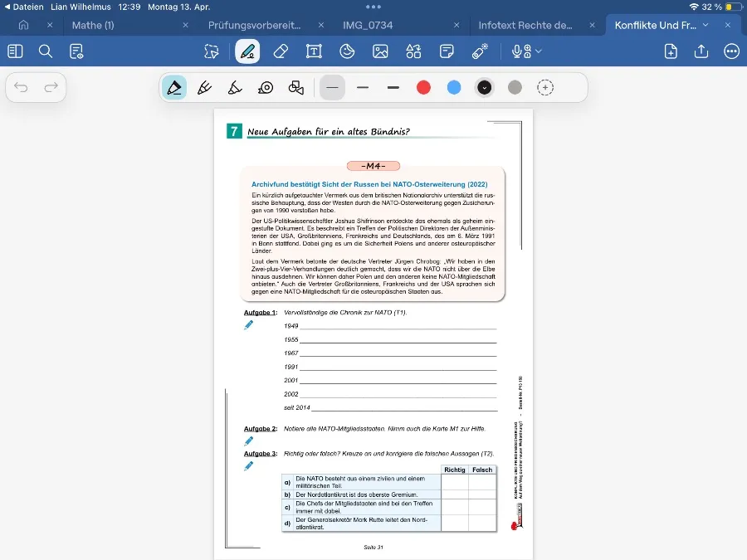
Task: Mark Richtig cell for statement c)
Action: coord(455,507)
